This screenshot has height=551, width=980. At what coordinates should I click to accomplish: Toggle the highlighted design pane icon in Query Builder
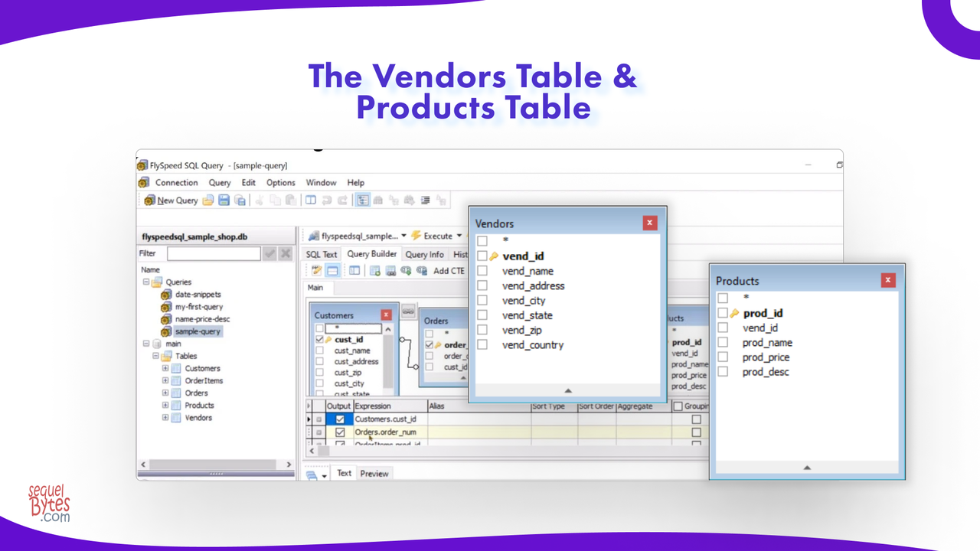pos(333,270)
